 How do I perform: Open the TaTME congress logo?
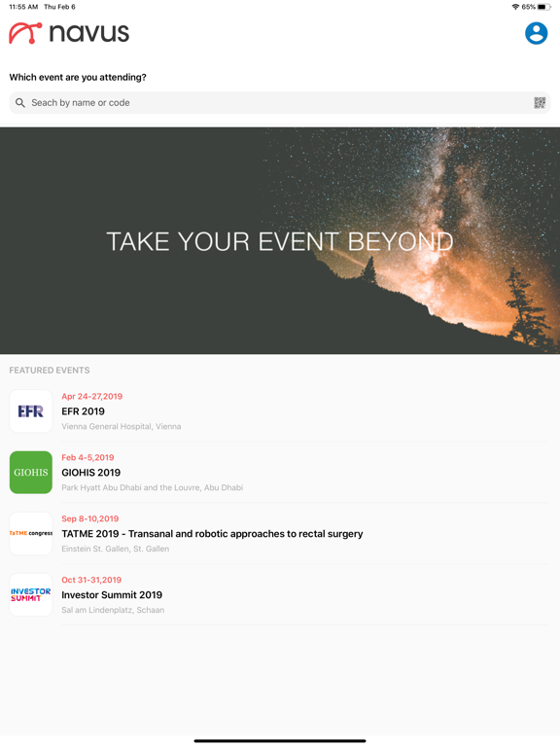point(31,533)
